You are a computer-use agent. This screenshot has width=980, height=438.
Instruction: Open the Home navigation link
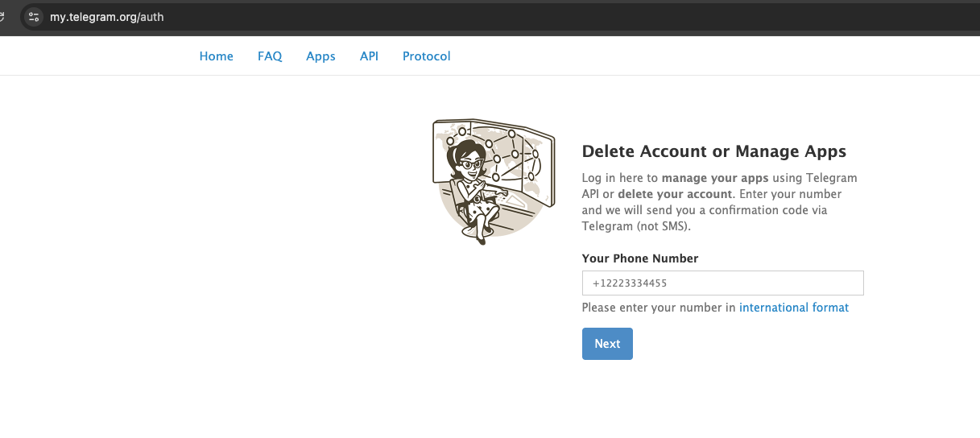[216, 56]
